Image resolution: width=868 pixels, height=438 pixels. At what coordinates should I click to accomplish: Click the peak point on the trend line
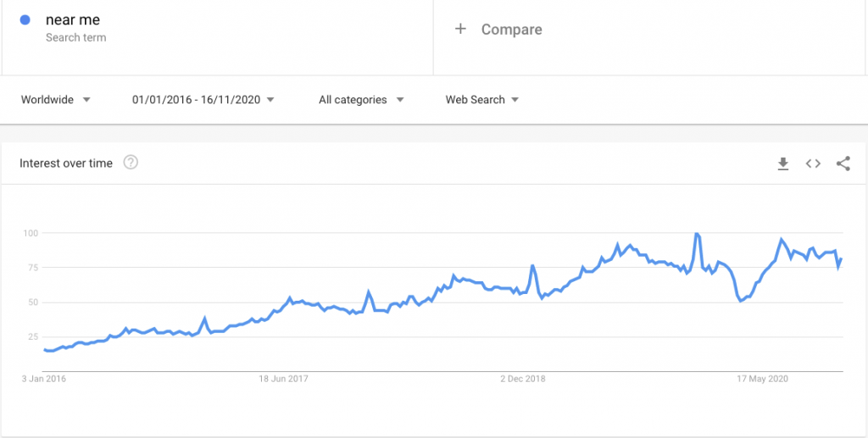(x=696, y=234)
